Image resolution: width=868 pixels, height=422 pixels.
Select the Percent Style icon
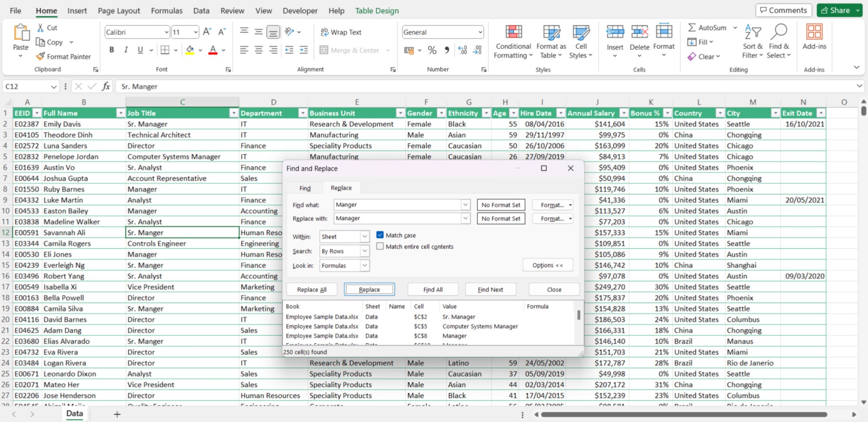pyautogui.click(x=432, y=50)
